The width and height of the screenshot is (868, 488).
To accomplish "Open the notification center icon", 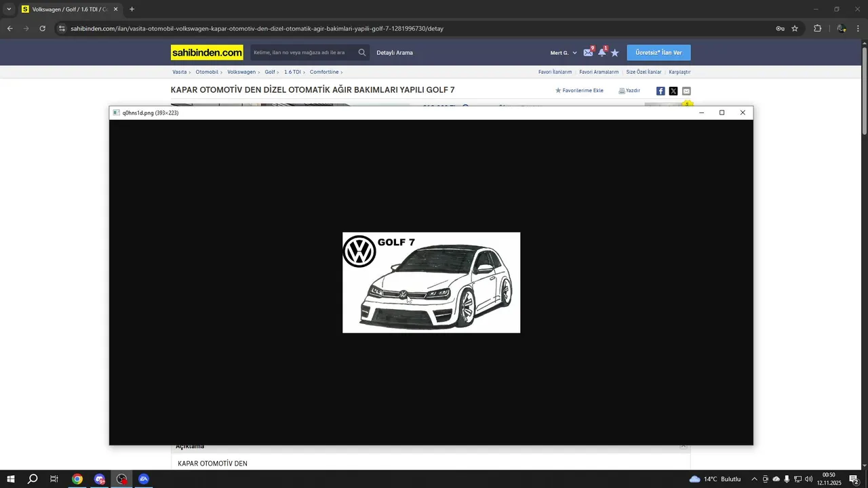I will pos(854,479).
